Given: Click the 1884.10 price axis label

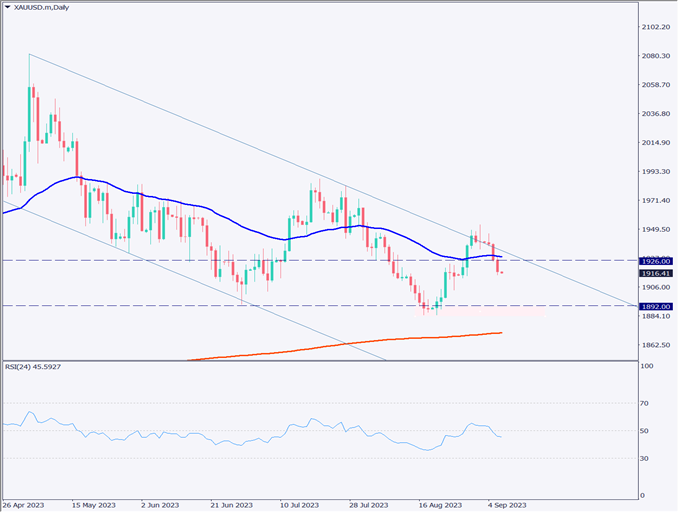Looking at the screenshot, I should 657,317.
